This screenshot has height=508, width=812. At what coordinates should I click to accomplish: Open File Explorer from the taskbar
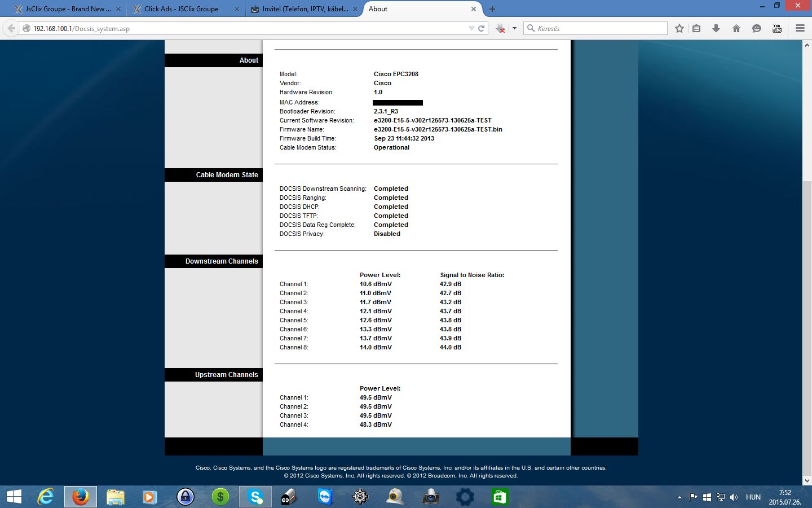click(116, 497)
